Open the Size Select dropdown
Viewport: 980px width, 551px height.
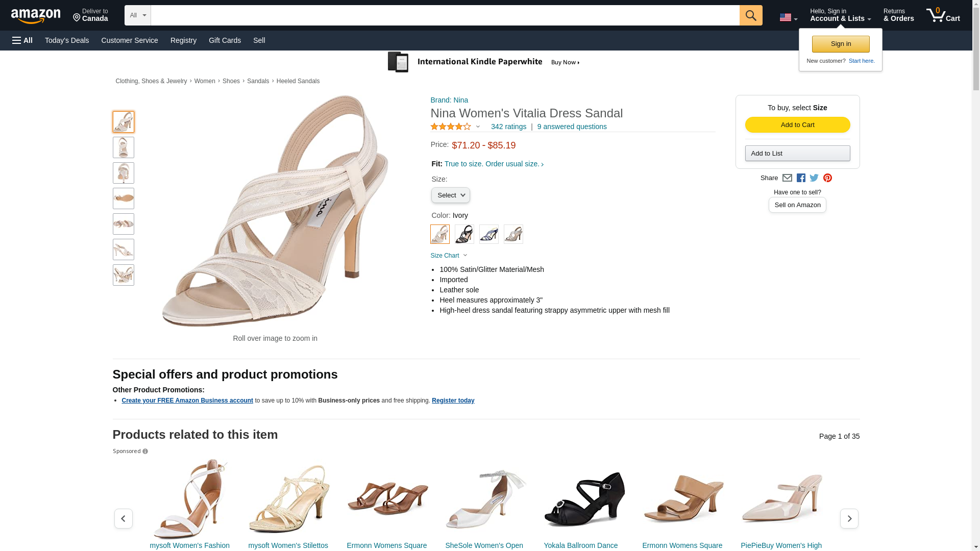(x=450, y=195)
